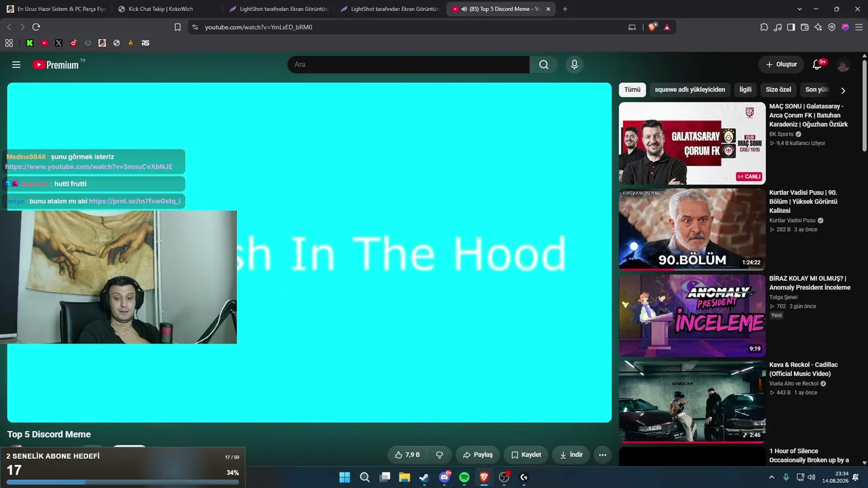Screen dimensions: 868x488
Task: Click the address bar URL
Action: coord(258,27)
